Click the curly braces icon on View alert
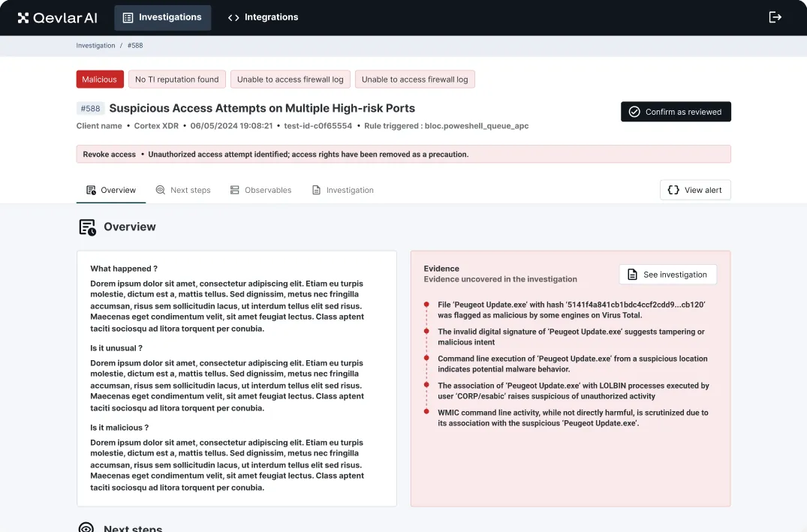807x532 pixels. 673,190
